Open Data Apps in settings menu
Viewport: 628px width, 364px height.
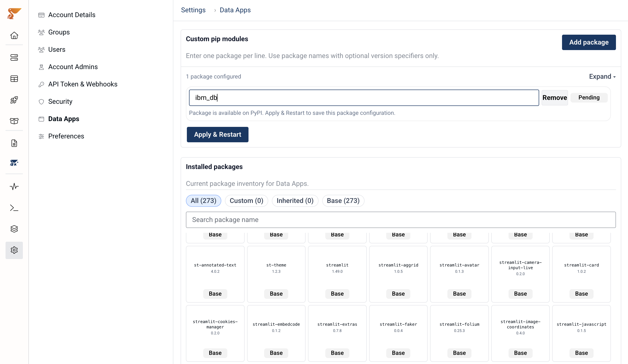pyautogui.click(x=64, y=119)
